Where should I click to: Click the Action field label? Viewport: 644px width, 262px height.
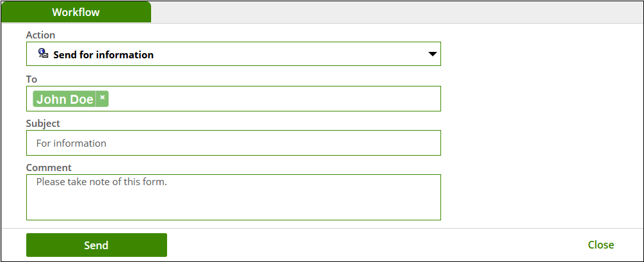(x=41, y=35)
